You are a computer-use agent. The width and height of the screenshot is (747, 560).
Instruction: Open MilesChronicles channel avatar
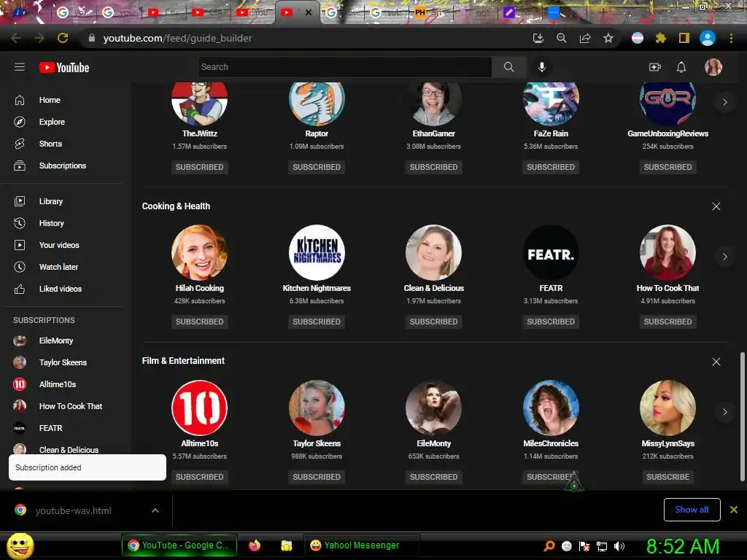(551, 408)
